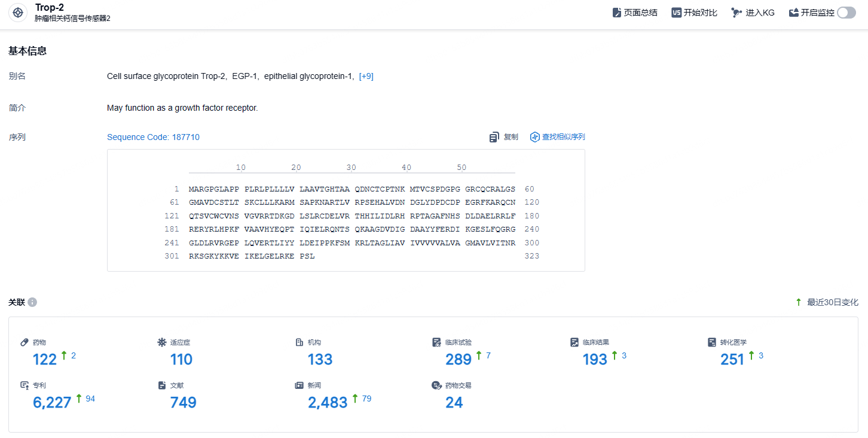This screenshot has width=868, height=438.
Task: Click the 适应症 virus icon
Action: (161, 342)
